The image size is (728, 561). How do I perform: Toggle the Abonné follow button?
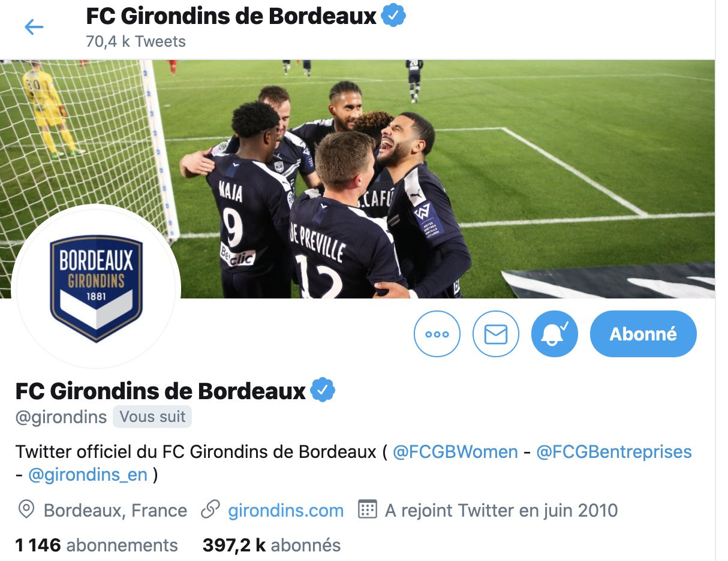point(643,334)
